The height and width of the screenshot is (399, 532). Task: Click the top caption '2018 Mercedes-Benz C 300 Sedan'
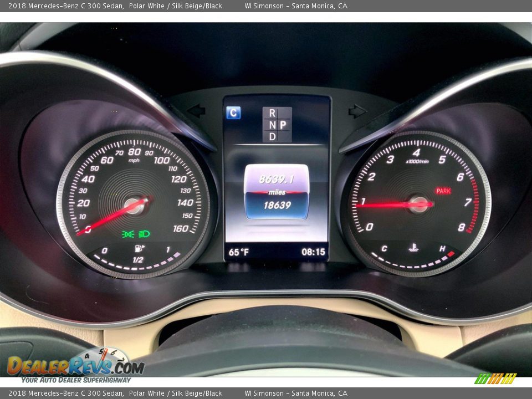66,6
